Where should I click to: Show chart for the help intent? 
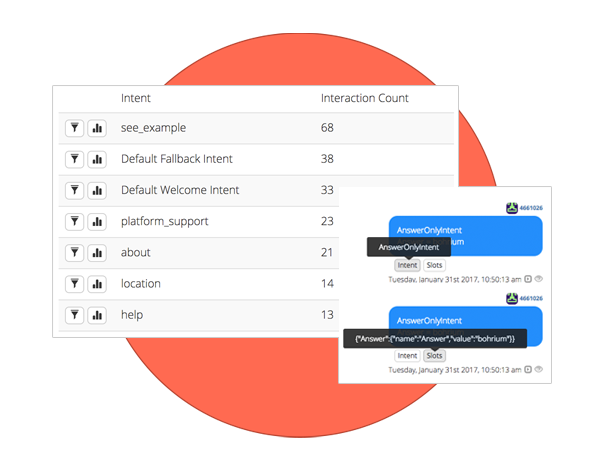pos(97,315)
